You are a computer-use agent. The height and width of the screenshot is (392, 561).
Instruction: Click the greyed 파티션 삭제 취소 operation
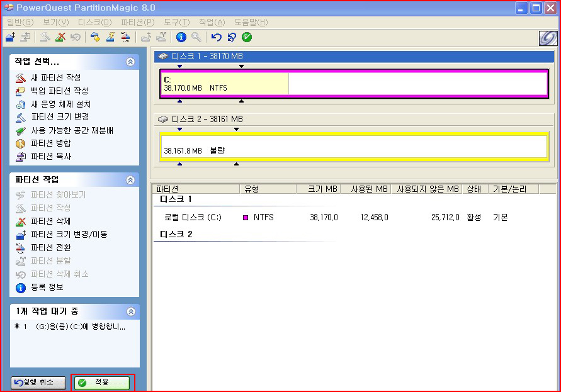(x=60, y=274)
